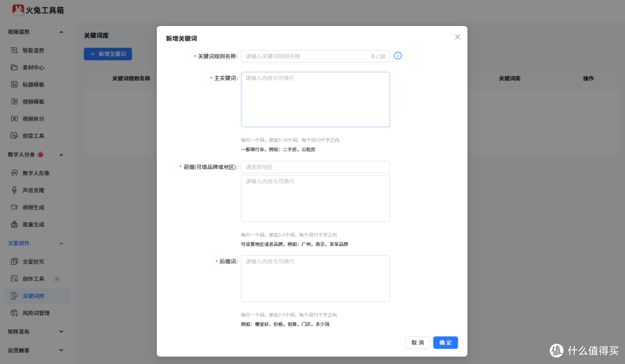Collapse the 数字人分身 section
This screenshot has width=625, height=364.
(x=61, y=155)
